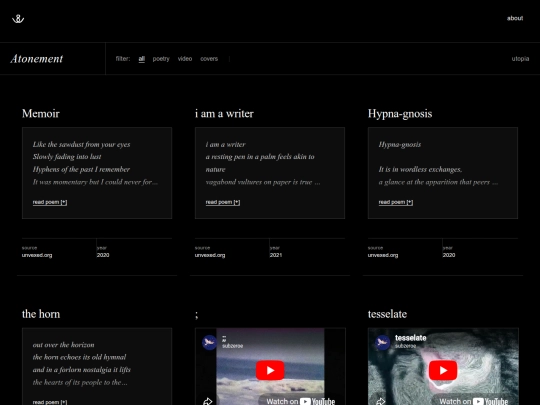Click 'the horn' poem title

coord(41,314)
